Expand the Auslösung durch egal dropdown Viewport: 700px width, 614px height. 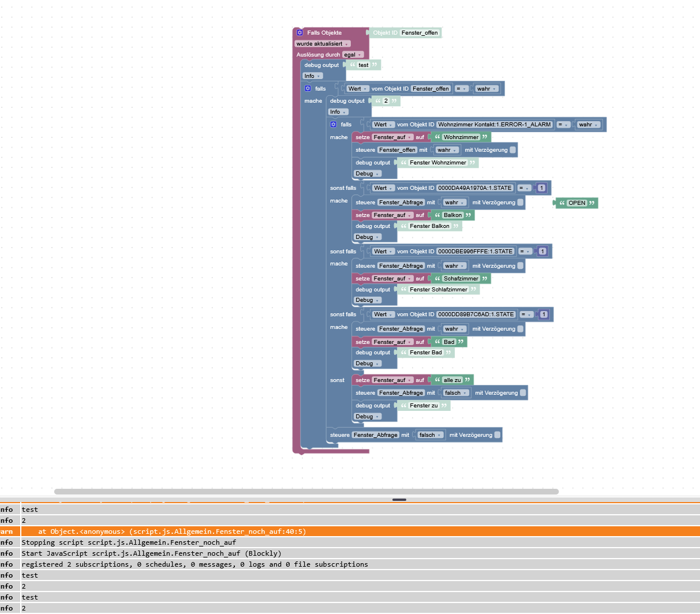[x=353, y=55]
